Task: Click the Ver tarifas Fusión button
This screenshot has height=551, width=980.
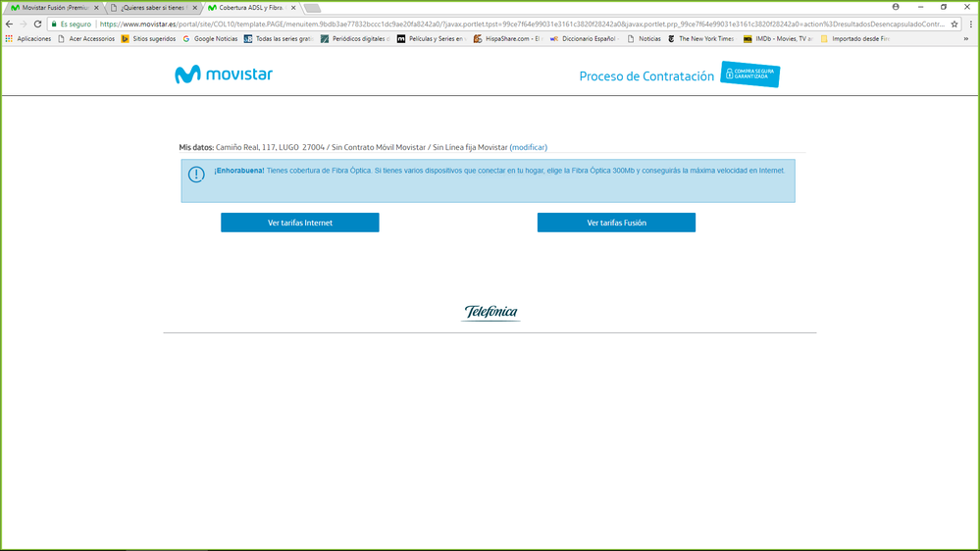Action: [616, 223]
